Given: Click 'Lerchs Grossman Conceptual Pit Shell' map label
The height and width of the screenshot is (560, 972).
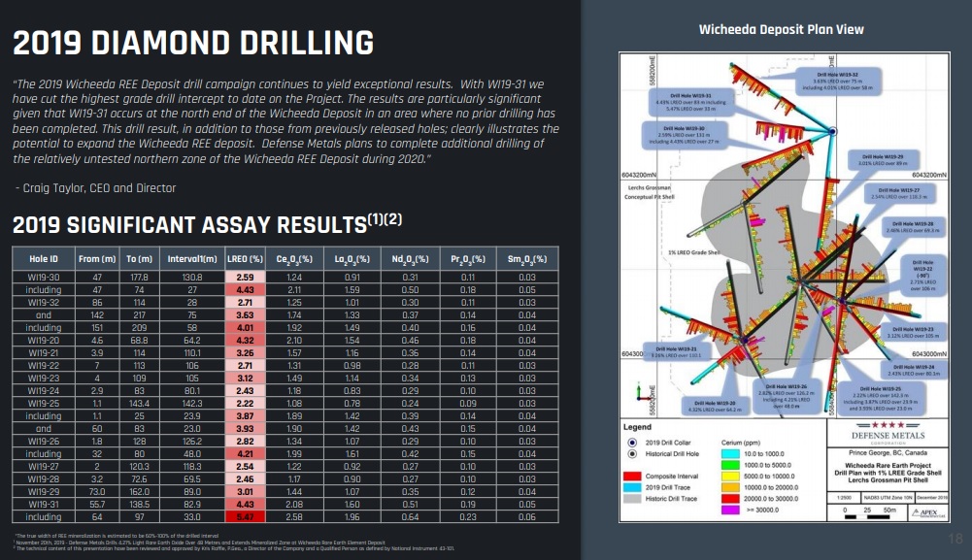Looking at the screenshot, I should [649, 192].
